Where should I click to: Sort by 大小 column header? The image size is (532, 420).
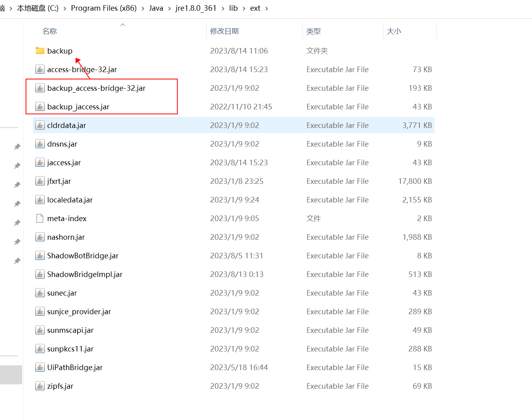(x=394, y=31)
